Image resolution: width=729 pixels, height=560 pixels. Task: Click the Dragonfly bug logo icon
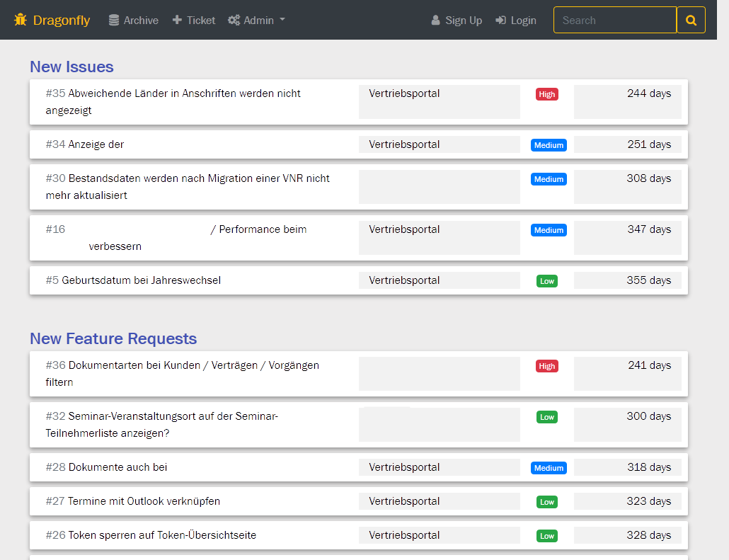21,20
